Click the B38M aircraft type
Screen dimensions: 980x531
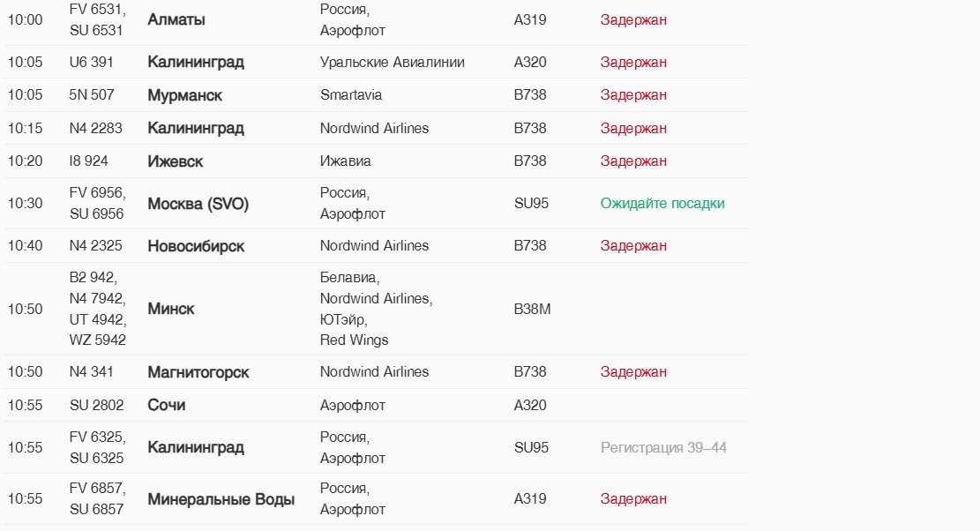tap(532, 310)
